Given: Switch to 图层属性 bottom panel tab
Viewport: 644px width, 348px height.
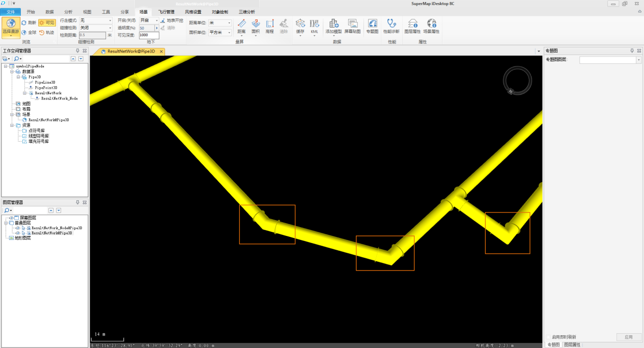Looking at the screenshot, I should pyautogui.click(x=572, y=345).
